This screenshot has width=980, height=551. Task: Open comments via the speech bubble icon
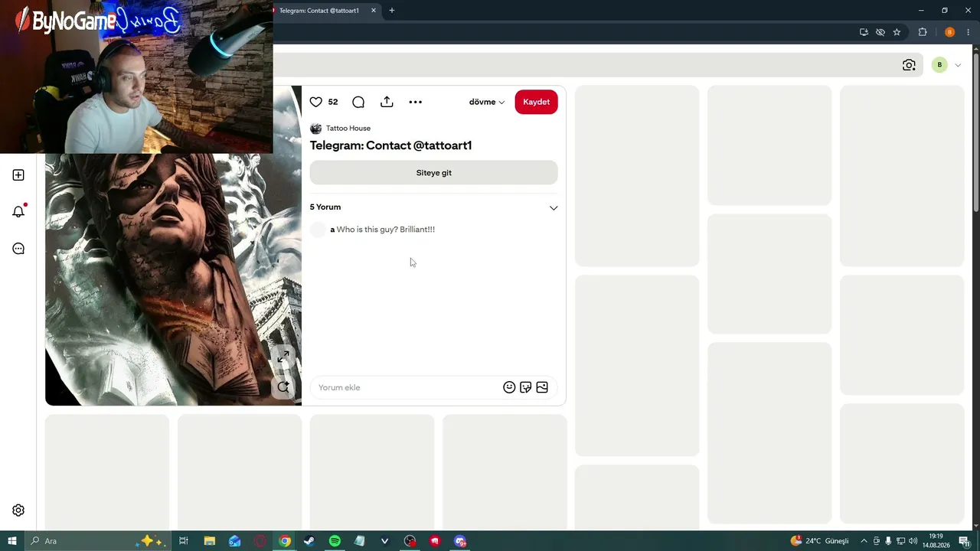click(358, 102)
